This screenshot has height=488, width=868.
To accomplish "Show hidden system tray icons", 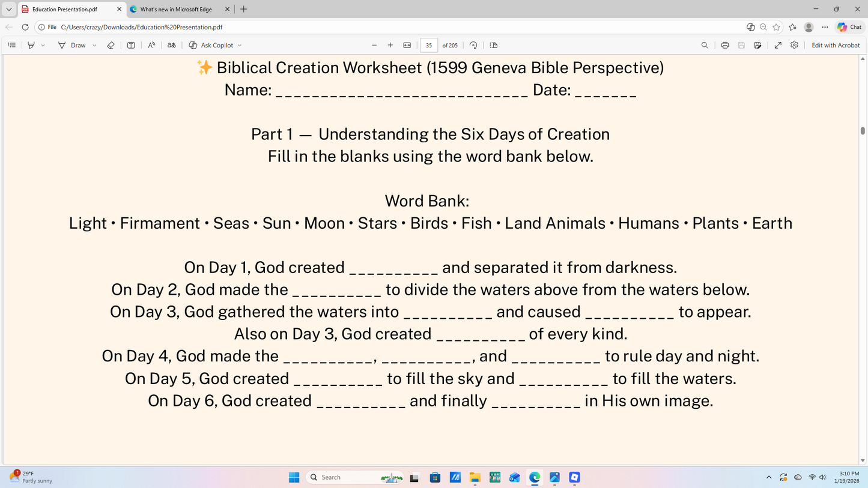I will tap(768, 477).
